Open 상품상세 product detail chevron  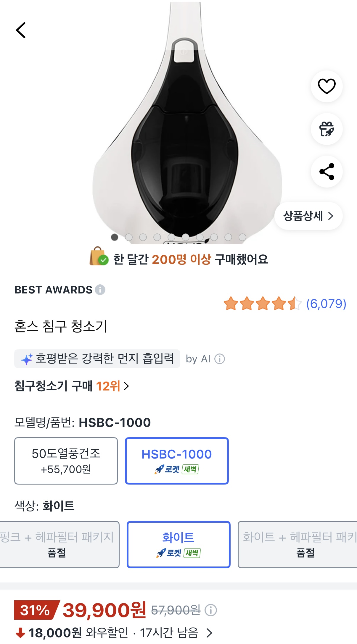click(308, 216)
